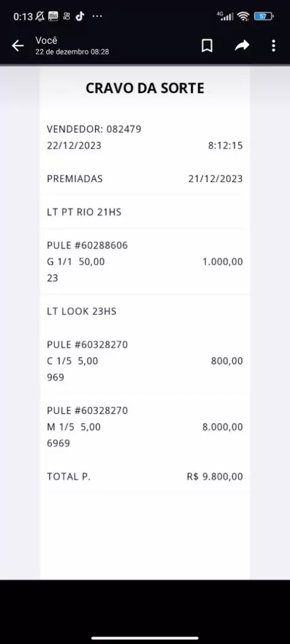Open the three-dot overflow menu

point(274,45)
